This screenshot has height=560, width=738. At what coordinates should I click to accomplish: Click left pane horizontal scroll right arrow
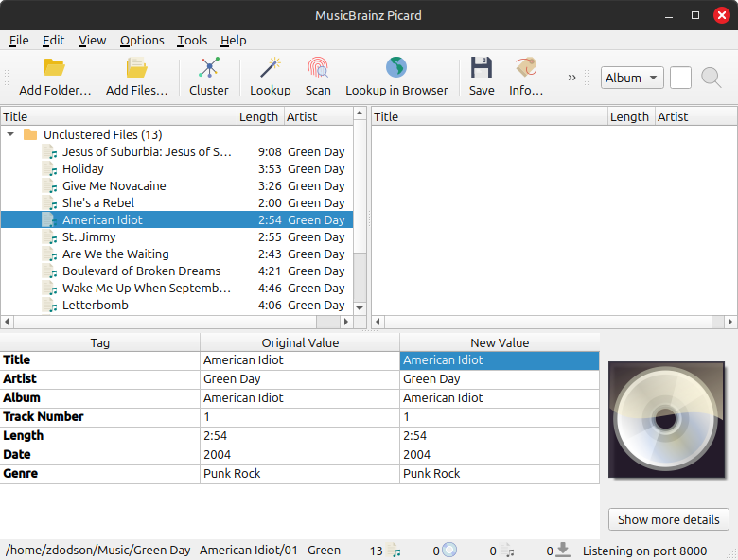pyautogui.click(x=346, y=322)
